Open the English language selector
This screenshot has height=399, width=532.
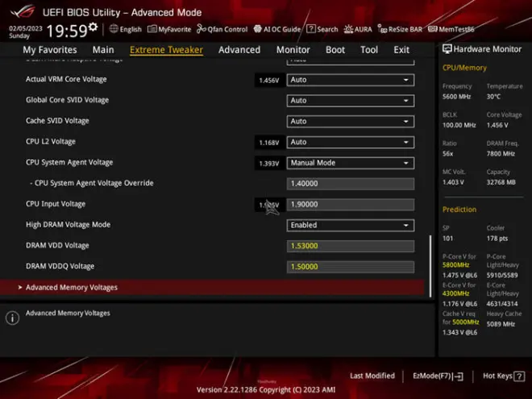pyautogui.click(x=125, y=29)
